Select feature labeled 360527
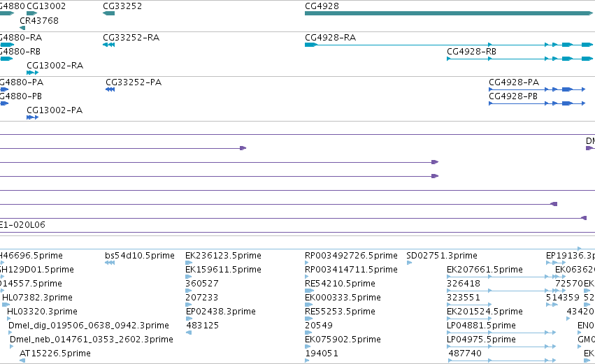Screen dimensions: 595x364 click(x=202, y=284)
